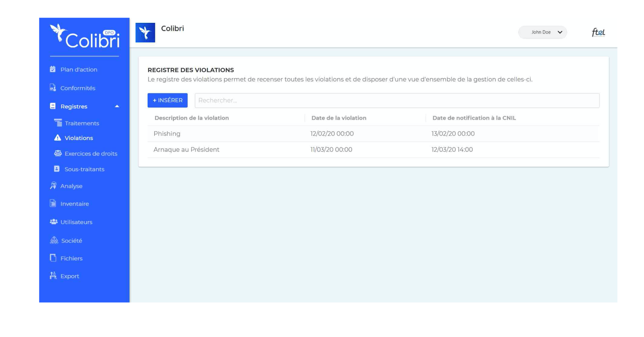Click the Colibri company name in header
Image resolution: width=644 pixels, height=337 pixels.
click(x=172, y=28)
